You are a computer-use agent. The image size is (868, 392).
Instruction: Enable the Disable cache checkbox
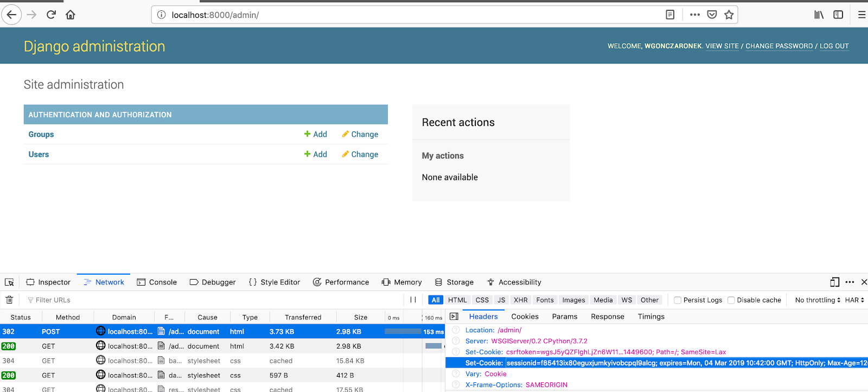pos(731,300)
